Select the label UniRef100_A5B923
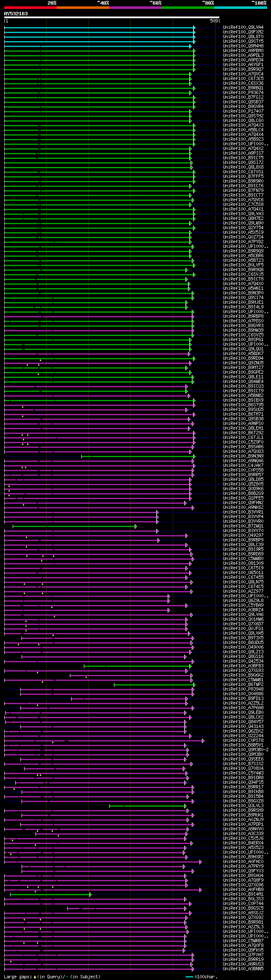The width and height of the screenshot is (271, 980). (243, 139)
